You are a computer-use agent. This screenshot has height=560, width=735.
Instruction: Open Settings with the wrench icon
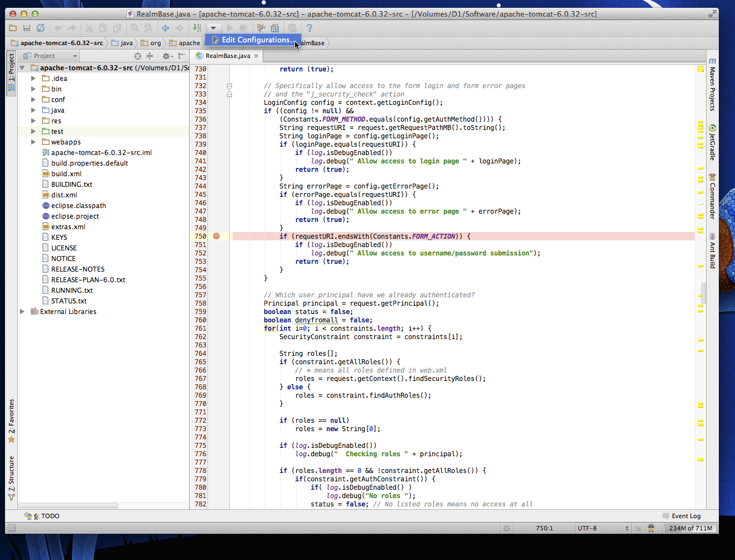coord(261,28)
